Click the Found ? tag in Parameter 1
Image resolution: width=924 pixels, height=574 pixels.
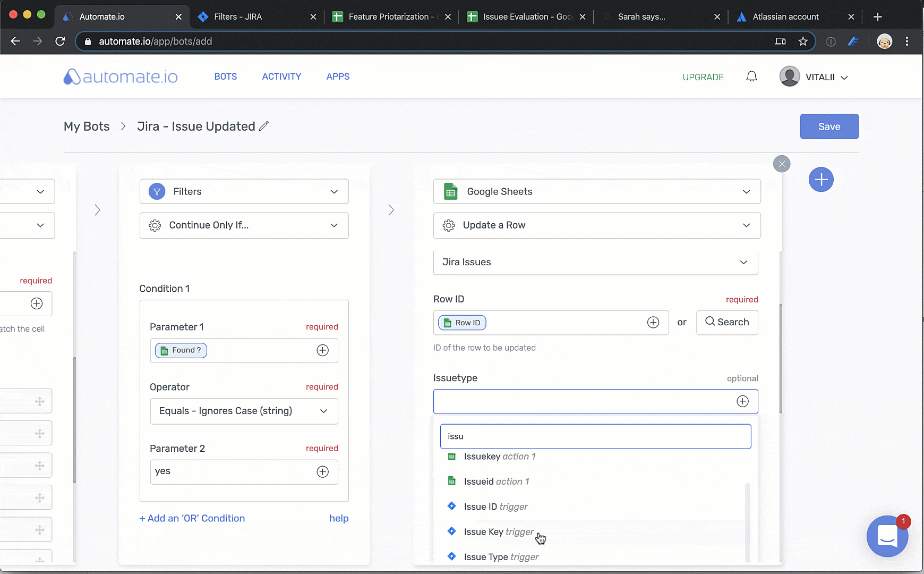(181, 350)
